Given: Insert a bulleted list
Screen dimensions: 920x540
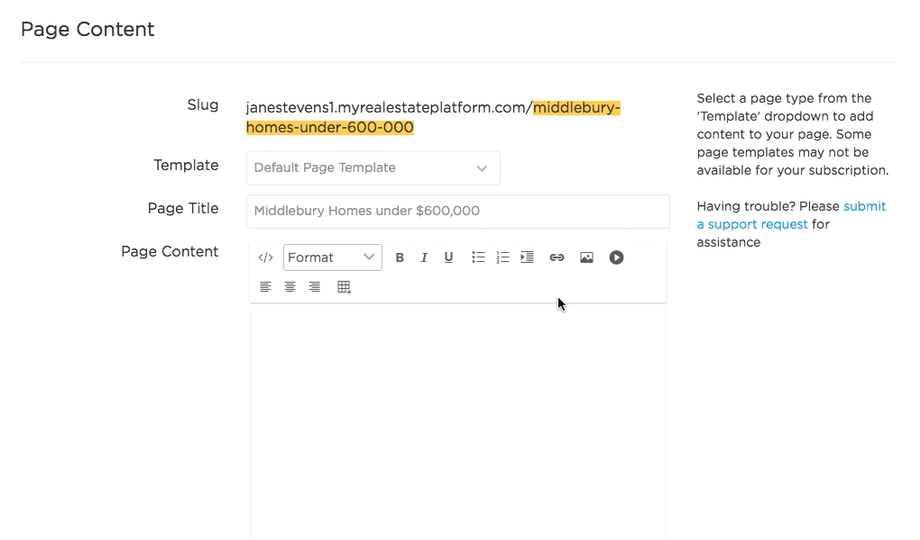Looking at the screenshot, I should point(478,258).
